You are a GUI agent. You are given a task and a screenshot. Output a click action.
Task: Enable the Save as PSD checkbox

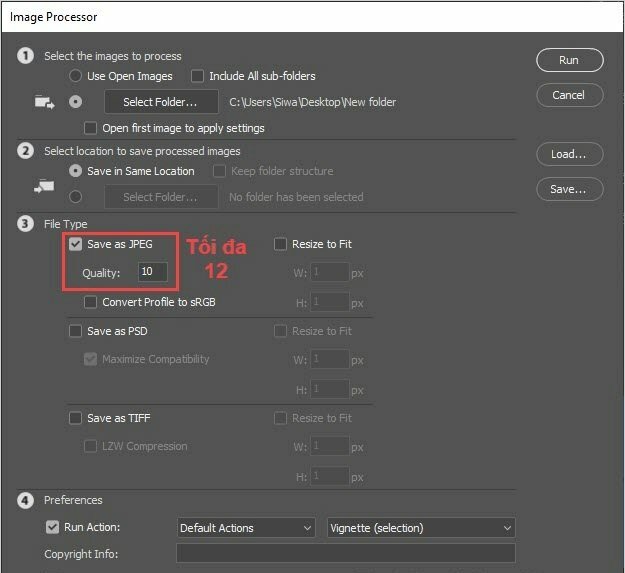75,331
